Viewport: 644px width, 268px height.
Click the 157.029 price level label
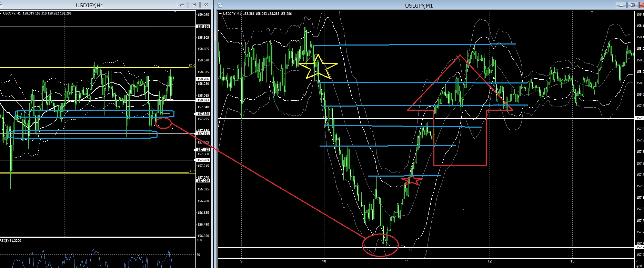click(x=203, y=181)
